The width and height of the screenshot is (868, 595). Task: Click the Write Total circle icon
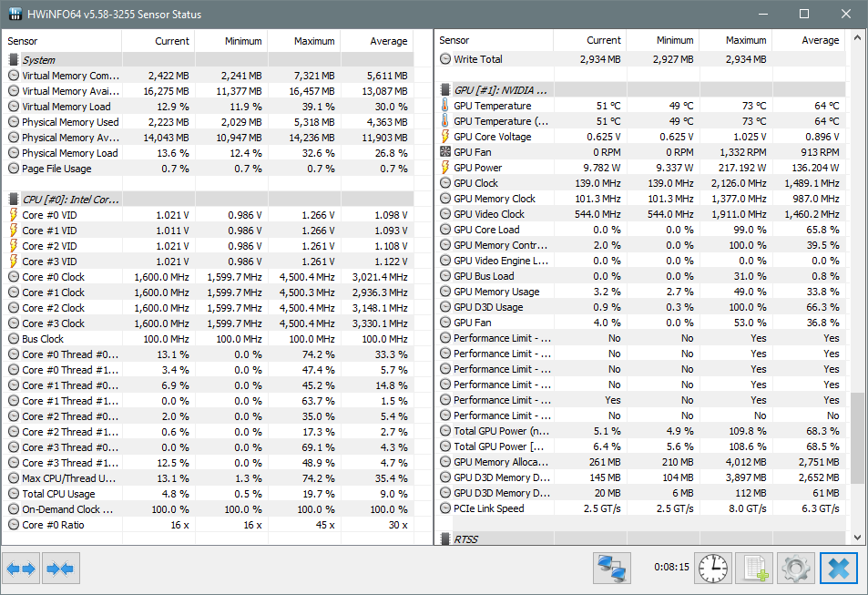click(x=445, y=58)
